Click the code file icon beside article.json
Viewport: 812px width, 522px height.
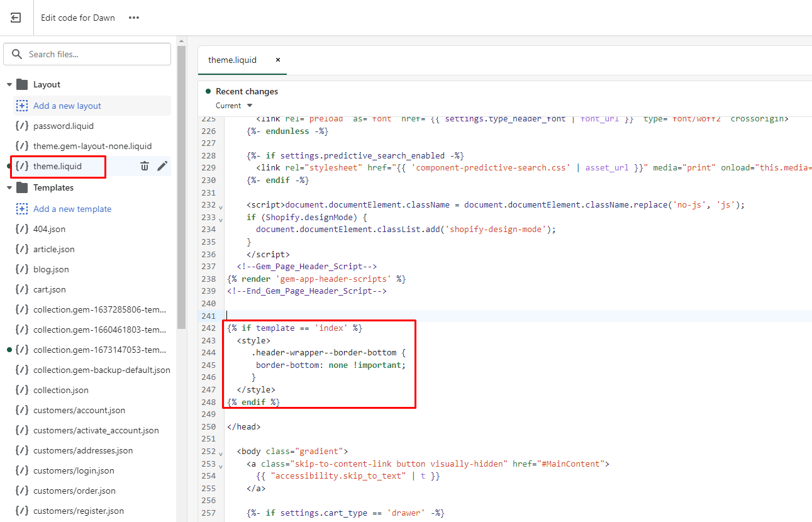point(22,249)
